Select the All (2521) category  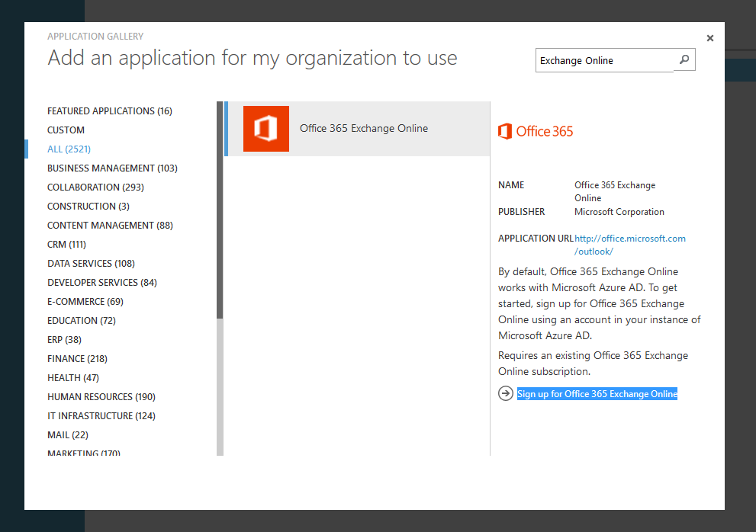click(x=69, y=149)
